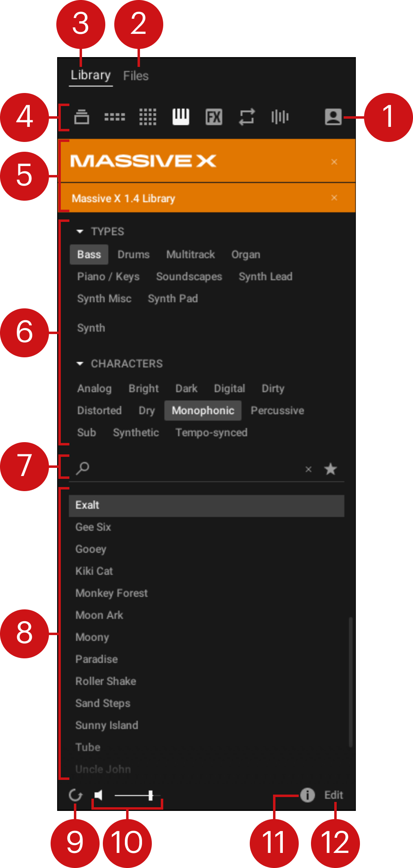Select the Projects file type icon

point(82,117)
